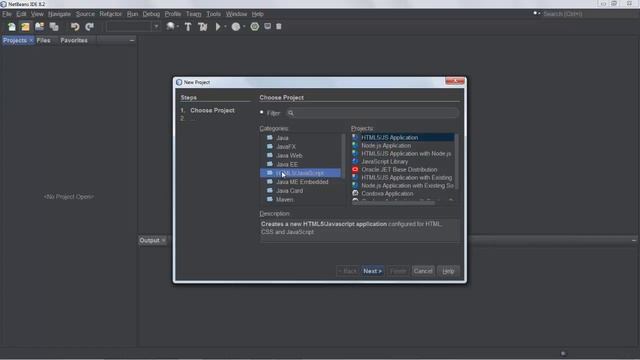Open the Tools menu
Screen dimensions: 640x360
pyautogui.click(x=213, y=14)
